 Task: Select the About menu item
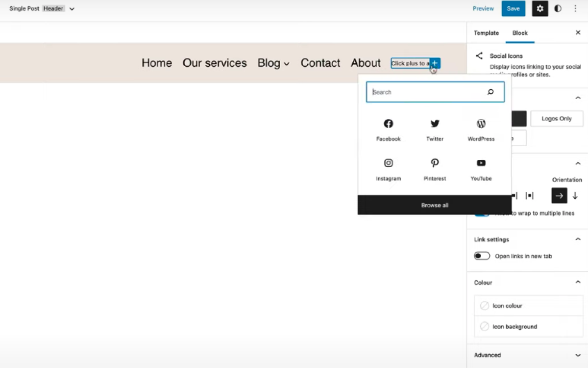[366, 63]
